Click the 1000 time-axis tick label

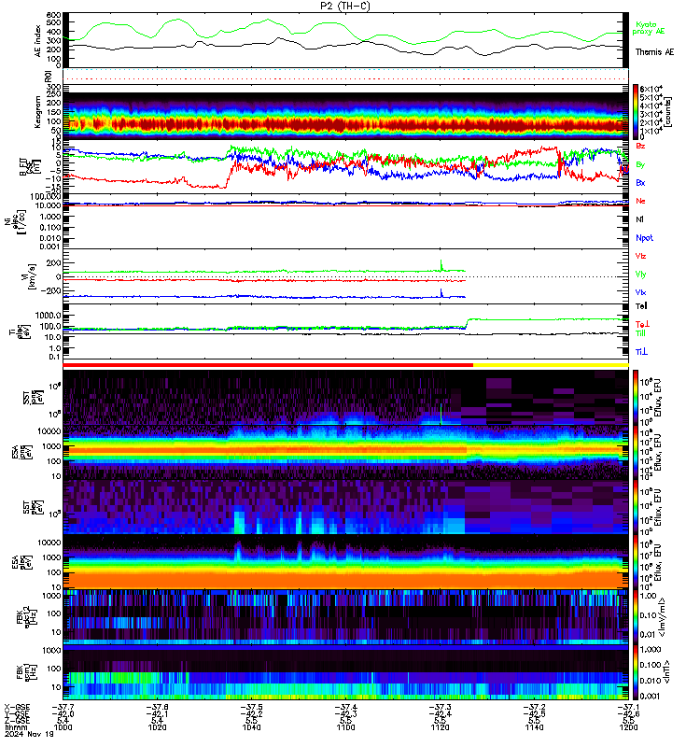tap(63, 727)
